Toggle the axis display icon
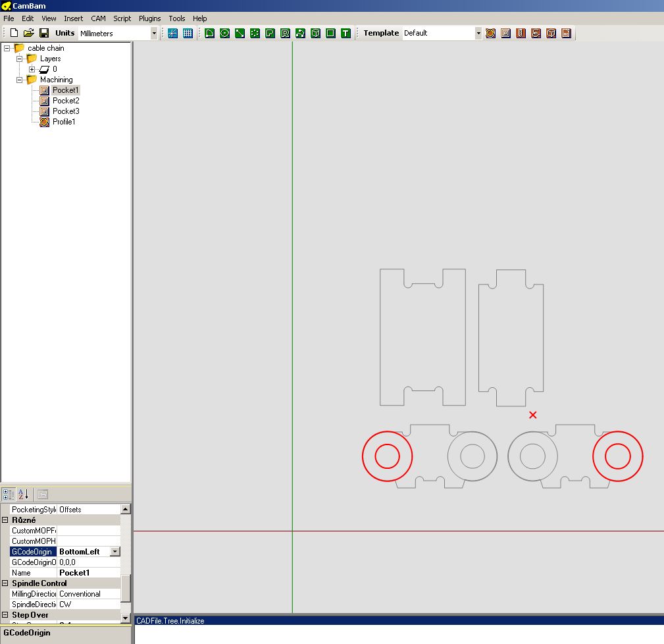The width and height of the screenshot is (664, 644). pos(172,33)
